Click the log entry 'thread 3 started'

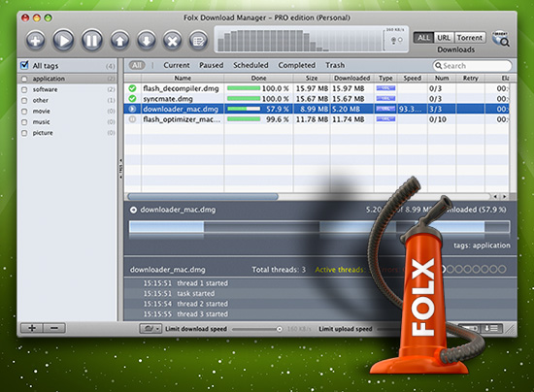point(202,313)
